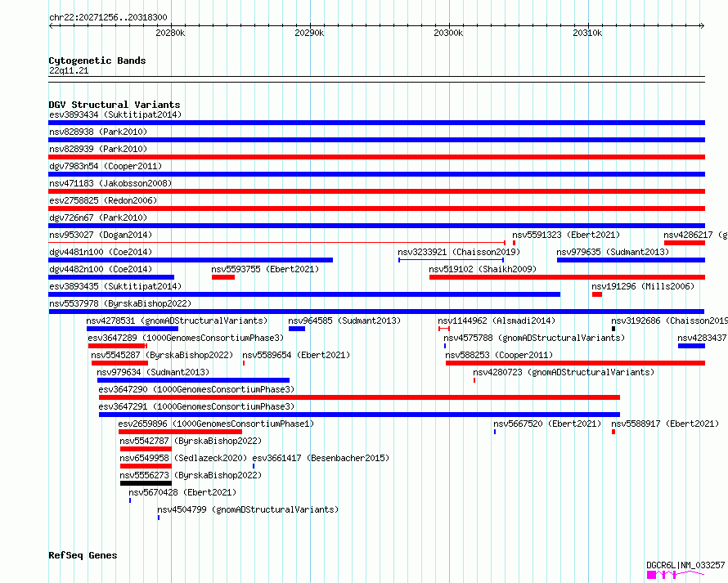Click nsv5537978 (ByrskaBishop2022) label

120,303
